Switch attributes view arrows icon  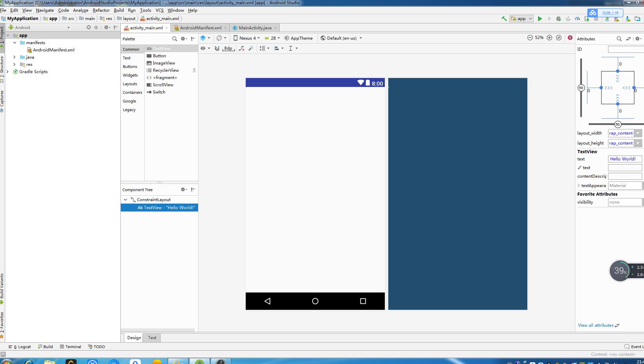coord(628,39)
